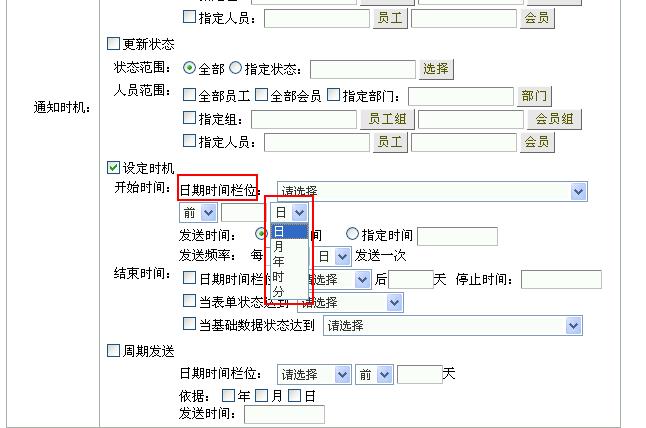
Task: Expand the 前 dropdown under 开始时间
Action: coord(198,212)
